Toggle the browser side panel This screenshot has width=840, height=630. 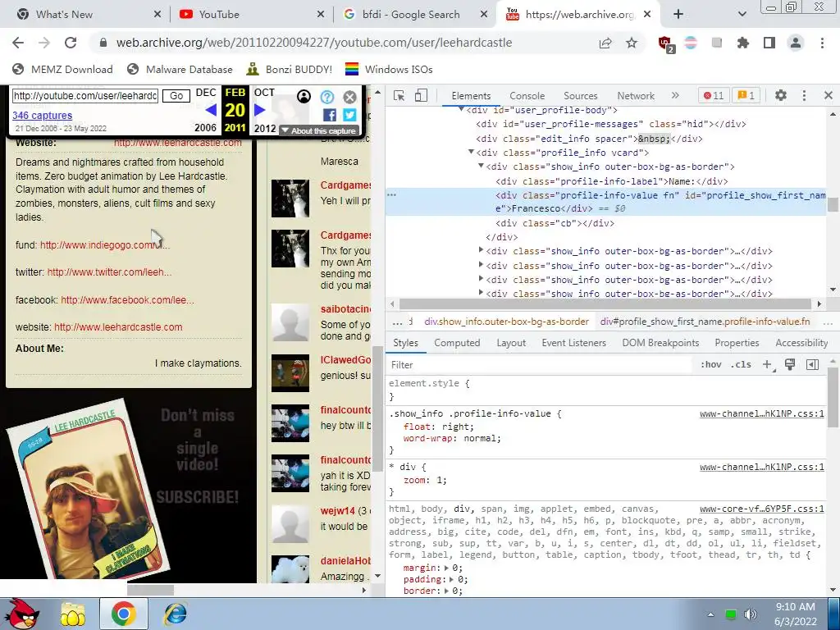point(769,43)
